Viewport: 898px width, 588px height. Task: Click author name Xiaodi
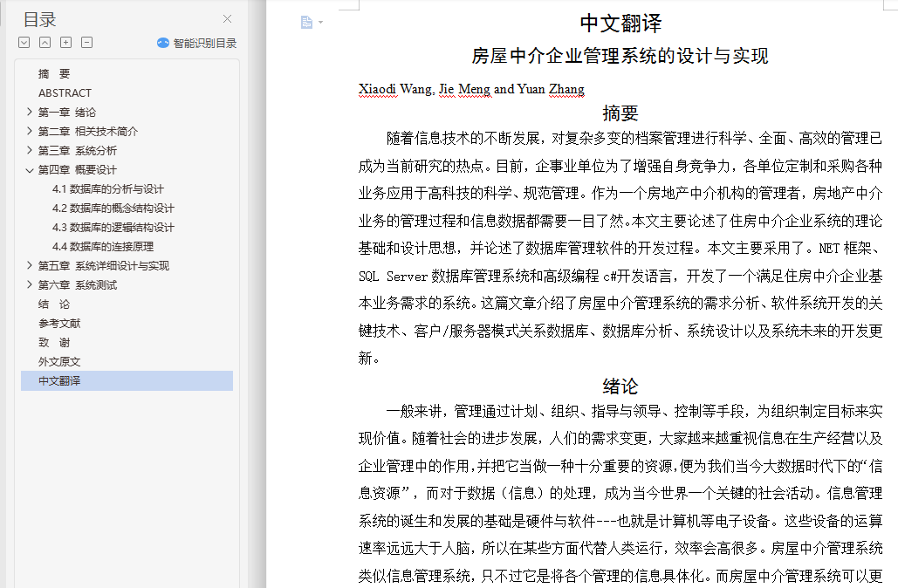coord(377,89)
